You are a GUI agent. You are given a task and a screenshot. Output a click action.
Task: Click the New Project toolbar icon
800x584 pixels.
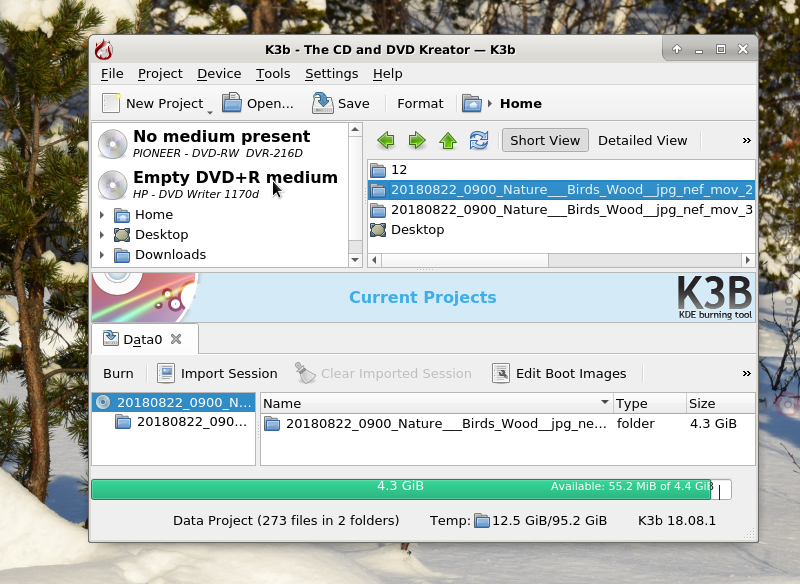tap(111, 103)
